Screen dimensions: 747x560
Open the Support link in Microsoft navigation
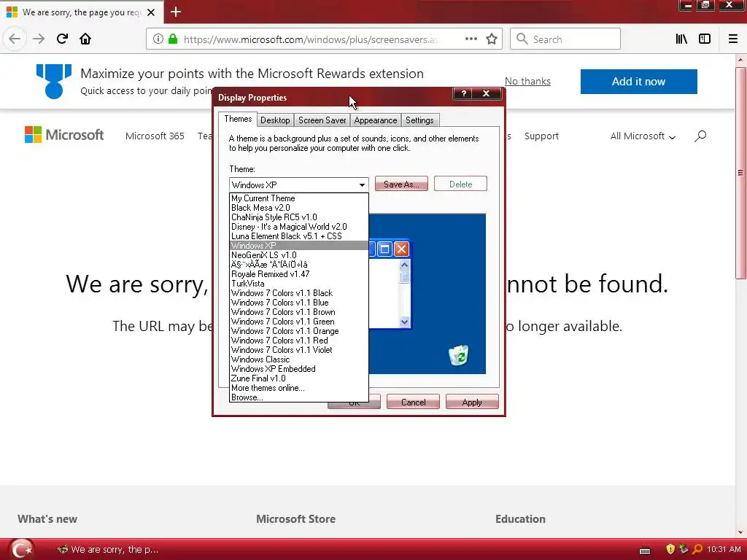[x=541, y=136]
